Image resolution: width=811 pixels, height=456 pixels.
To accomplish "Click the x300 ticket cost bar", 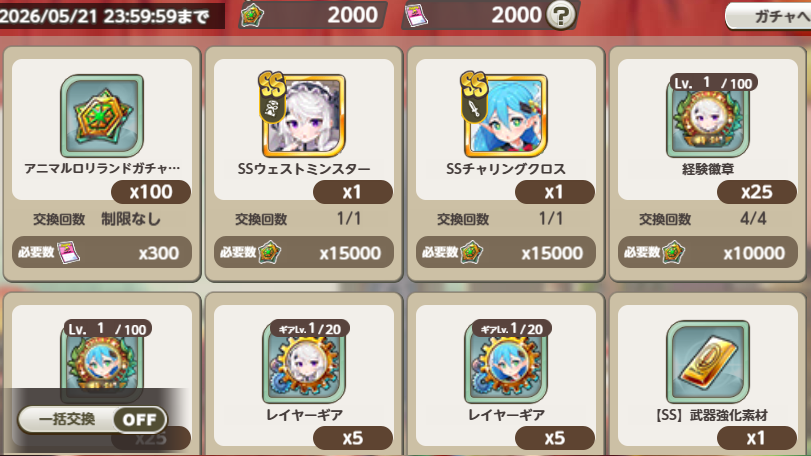I will [102, 252].
